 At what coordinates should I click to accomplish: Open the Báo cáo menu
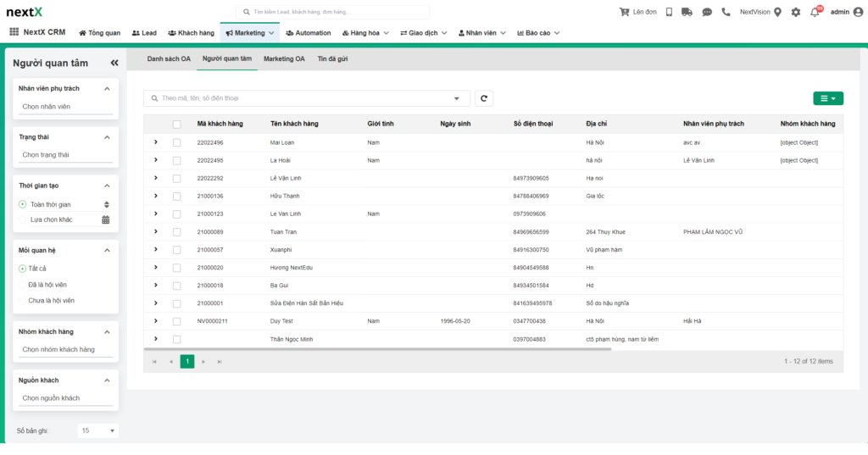tap(536, 32)
